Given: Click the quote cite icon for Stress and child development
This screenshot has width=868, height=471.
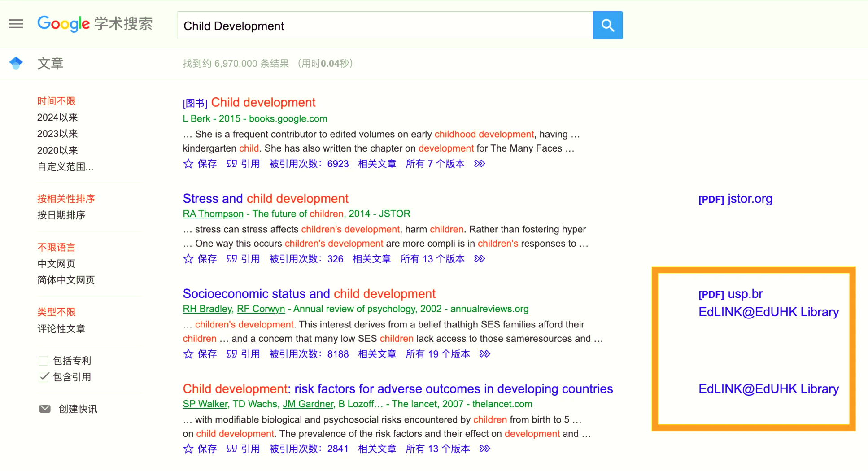Looking at the screenshot, I should 231,259.
